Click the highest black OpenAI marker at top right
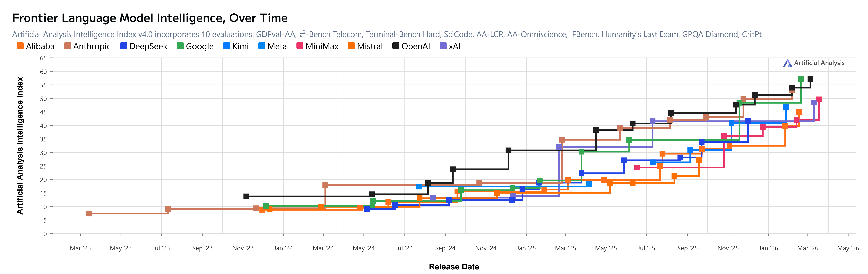The width and height of the screenshot is (868, 274). click(x=810, y=79)
